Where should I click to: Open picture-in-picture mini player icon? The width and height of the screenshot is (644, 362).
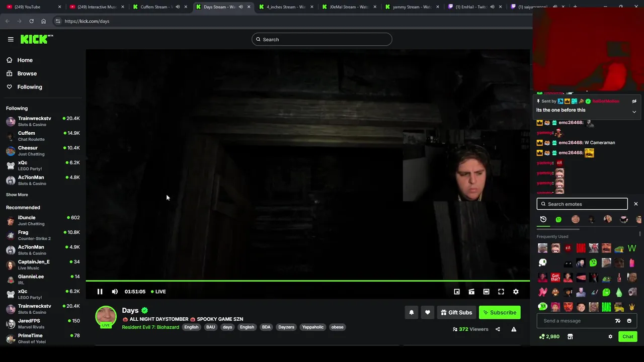457,292
